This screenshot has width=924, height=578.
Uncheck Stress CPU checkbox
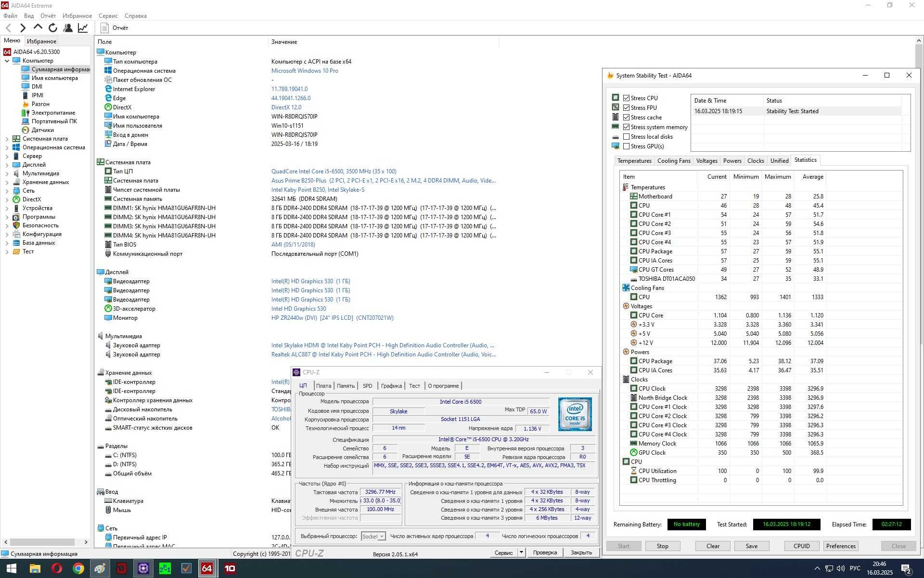[x=626, y=98]
